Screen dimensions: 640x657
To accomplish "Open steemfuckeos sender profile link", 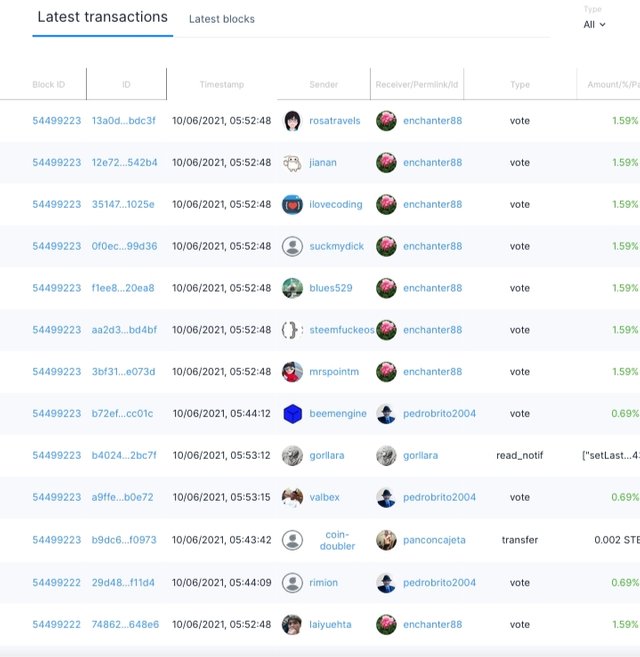I will pos(342,330).
